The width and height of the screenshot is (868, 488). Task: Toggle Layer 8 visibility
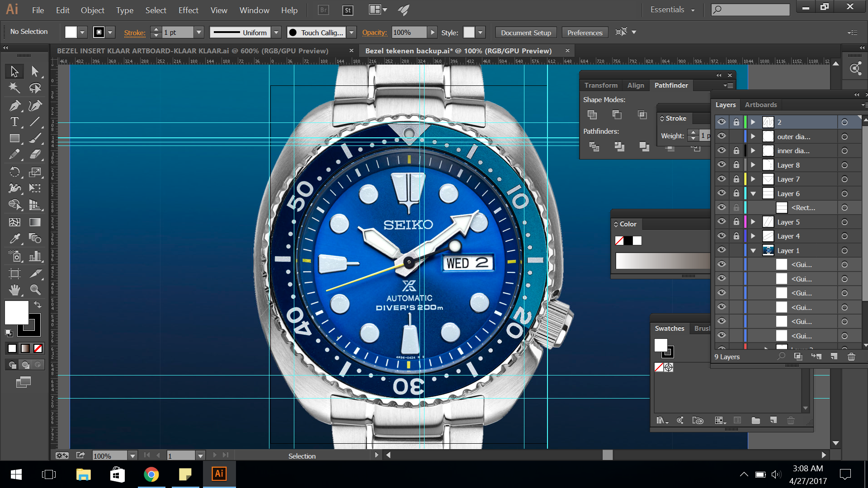tap(722, 165)
